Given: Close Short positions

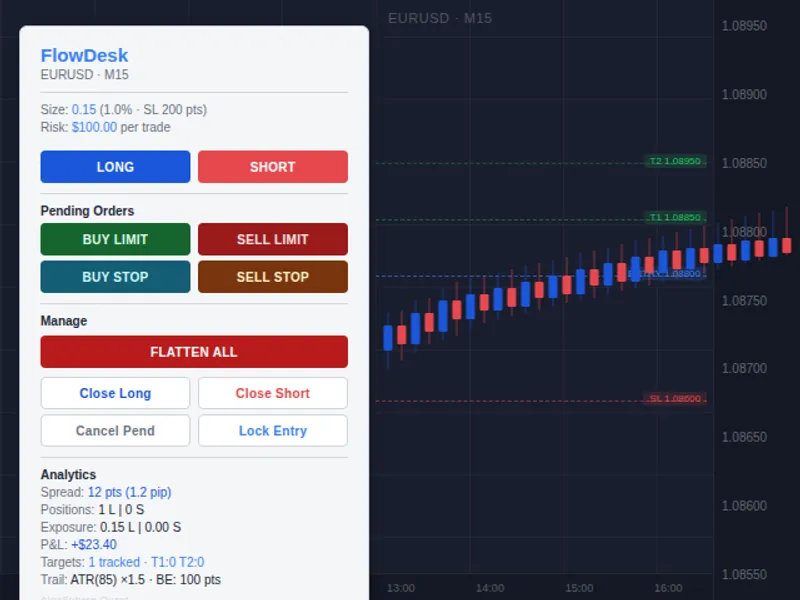Looking at the screenshot, I should [x=273, y=393].
